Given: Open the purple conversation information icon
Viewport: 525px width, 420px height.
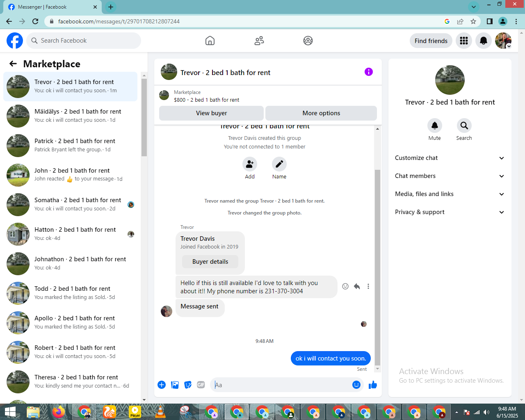Looking at the screenshot, I should coord(369,72).
